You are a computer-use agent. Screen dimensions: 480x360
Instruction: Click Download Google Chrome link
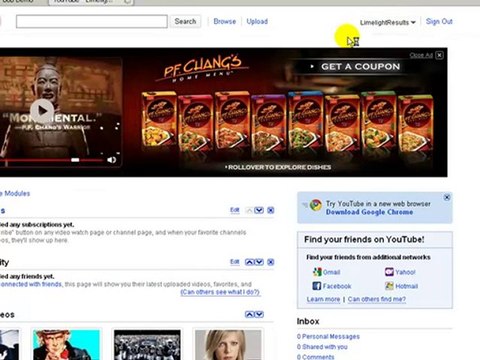click(x=369, y=212)
